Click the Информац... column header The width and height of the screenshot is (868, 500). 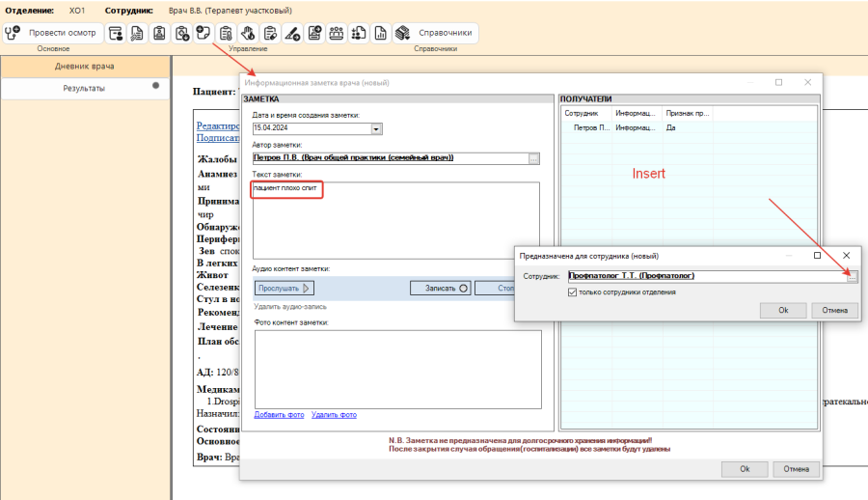[x=637, y=113]
